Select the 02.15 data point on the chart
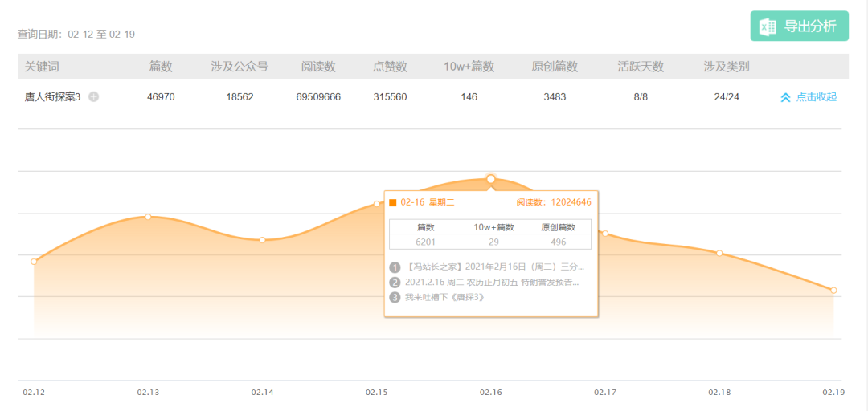This screenshot has height=411, width=868. tap(376, 204)
